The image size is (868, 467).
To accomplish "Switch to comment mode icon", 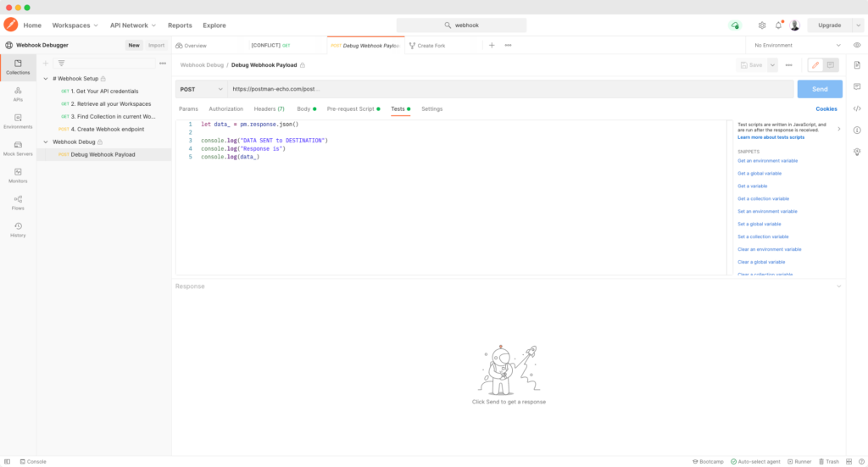I will [831, 65].
